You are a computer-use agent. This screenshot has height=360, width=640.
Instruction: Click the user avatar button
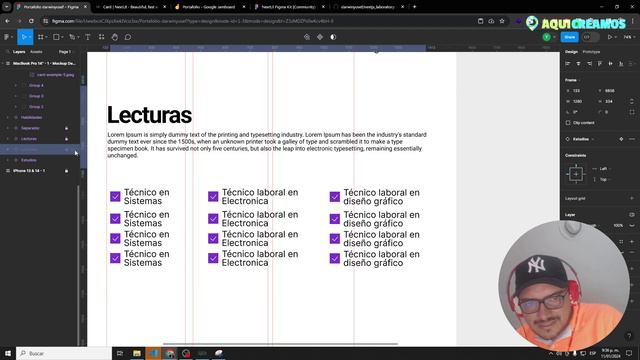[x=547, y=37]
